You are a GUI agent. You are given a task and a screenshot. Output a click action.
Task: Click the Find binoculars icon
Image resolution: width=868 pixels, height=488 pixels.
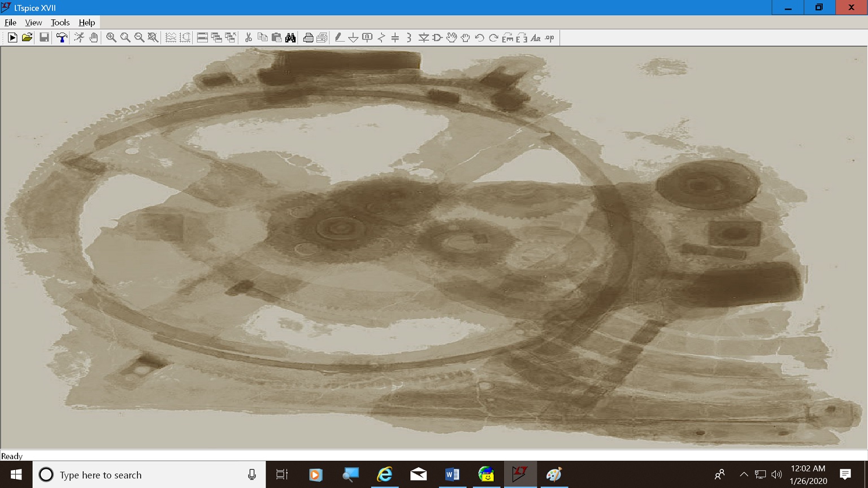pos(290,38)
